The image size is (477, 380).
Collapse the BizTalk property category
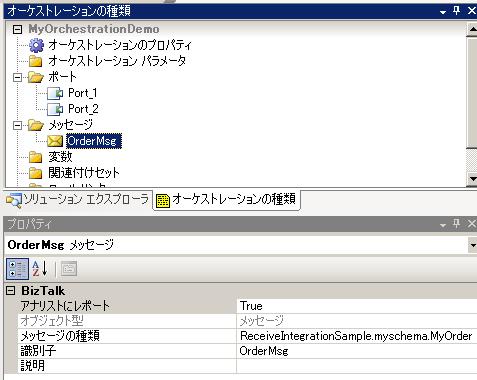click(11, 291)
